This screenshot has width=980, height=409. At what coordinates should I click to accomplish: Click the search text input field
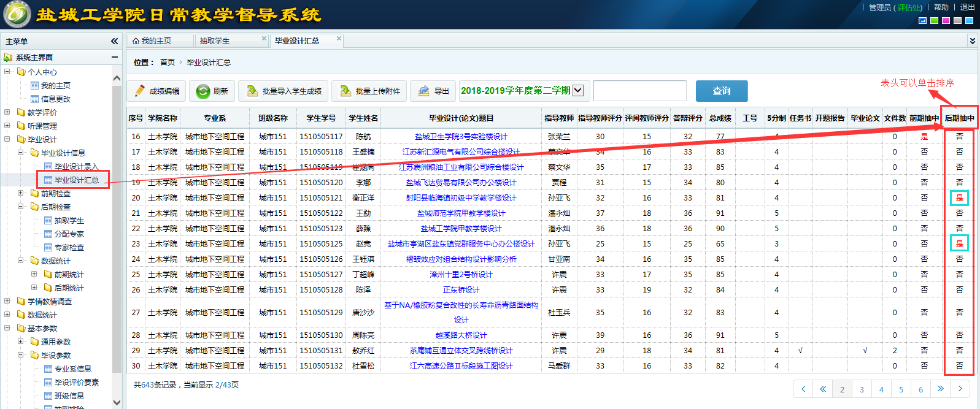point(639,91)
